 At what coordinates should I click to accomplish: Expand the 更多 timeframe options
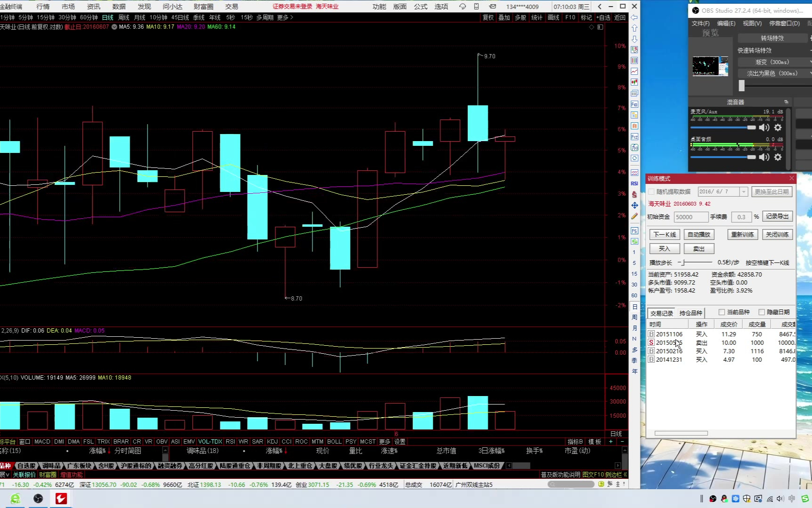tap(285, 17)
